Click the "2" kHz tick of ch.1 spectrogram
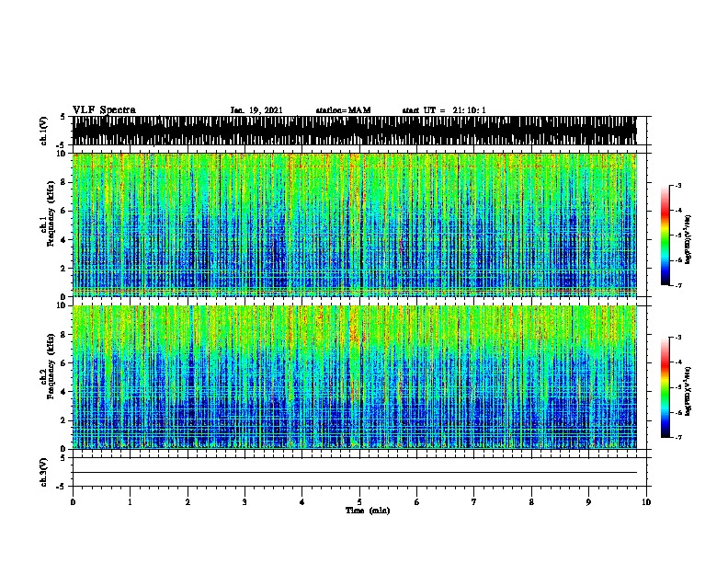The height and width of the screenshot is (563, 728). pyautogui.click(x=63, y=269)
